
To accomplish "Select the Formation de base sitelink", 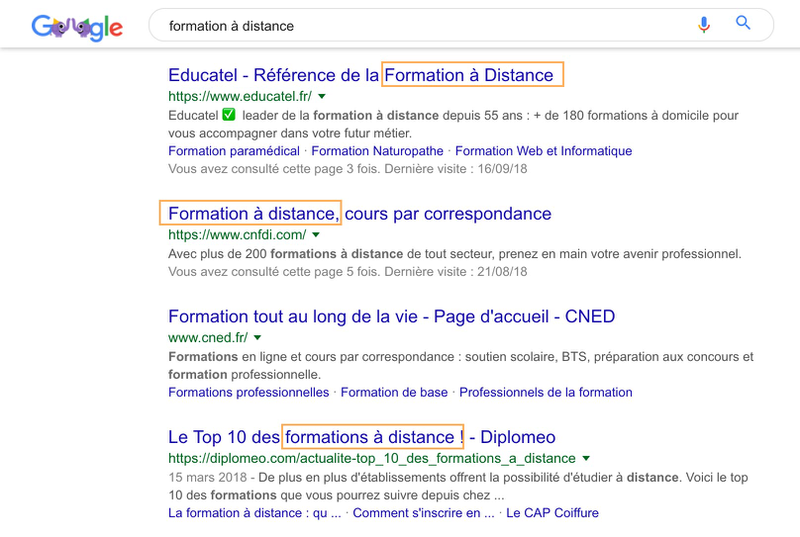I will pos(394,393).
